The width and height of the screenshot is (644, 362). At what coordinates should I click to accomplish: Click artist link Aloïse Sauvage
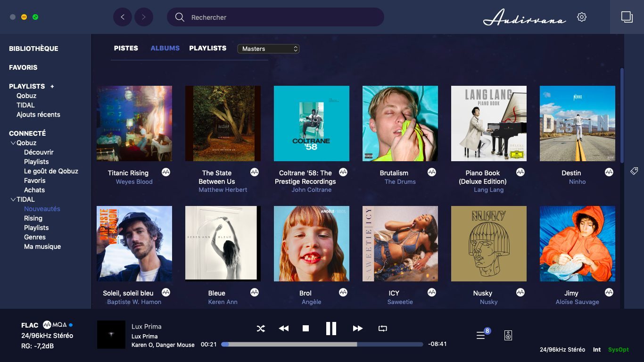[x=578, y=302]
